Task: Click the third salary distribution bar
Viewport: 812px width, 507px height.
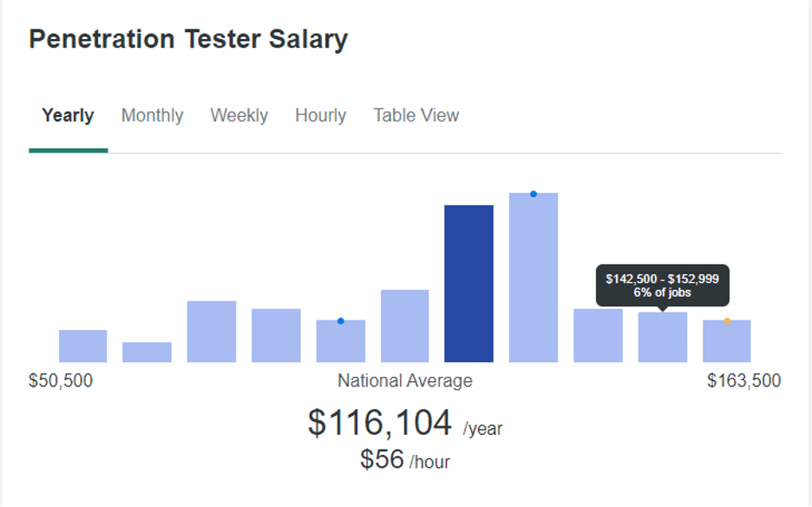Action: tap(212, 332)
